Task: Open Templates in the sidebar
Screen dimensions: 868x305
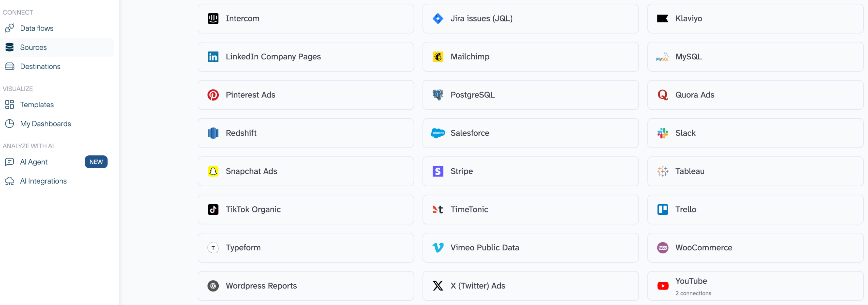Action: (x=57, y=104)
